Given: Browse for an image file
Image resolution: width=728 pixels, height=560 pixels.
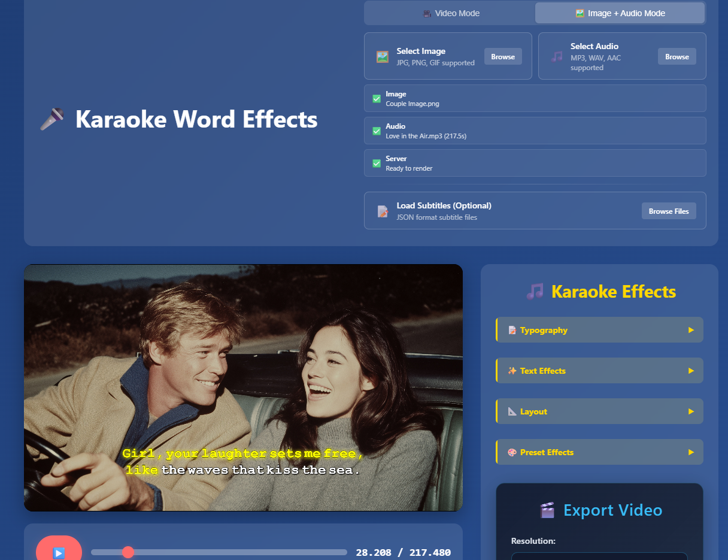Looking at the screenshot, I should coord(503,56).
